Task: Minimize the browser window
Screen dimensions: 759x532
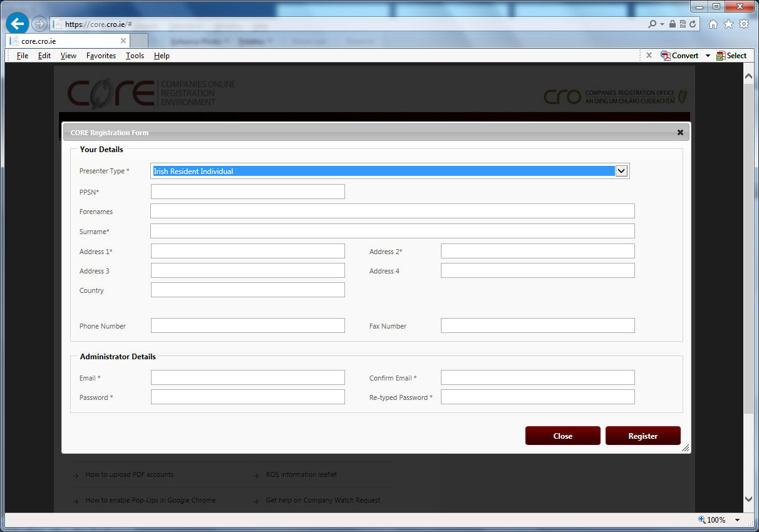Action: point(700,6)
